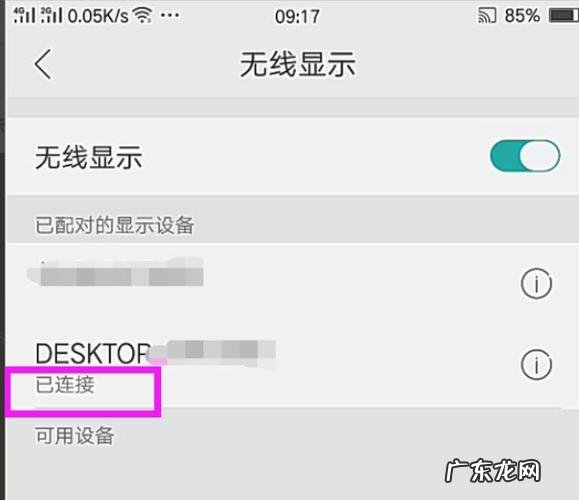Image resolution: width=579 pixels, height=500 pixels.
Task: Tap the battery icon in status bar
Action: click(563, 16)
